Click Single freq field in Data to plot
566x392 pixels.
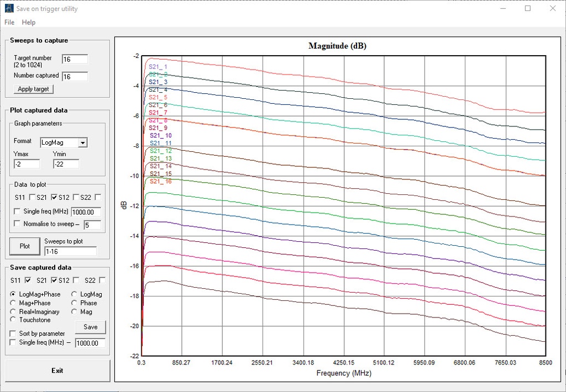[86, 212]
